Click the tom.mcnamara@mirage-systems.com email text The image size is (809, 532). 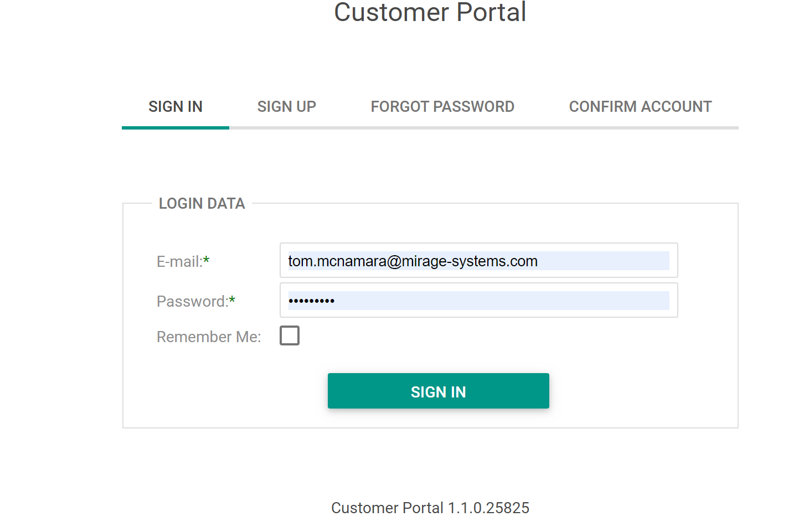click(413, 261)
